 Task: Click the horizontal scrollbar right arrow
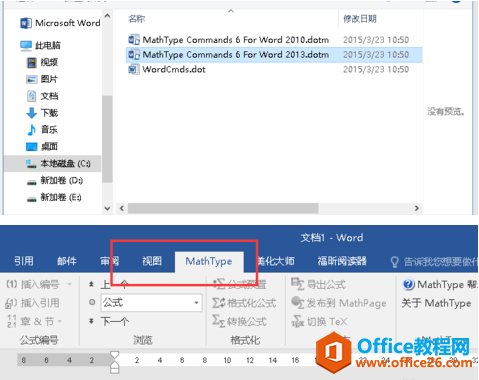416,209
